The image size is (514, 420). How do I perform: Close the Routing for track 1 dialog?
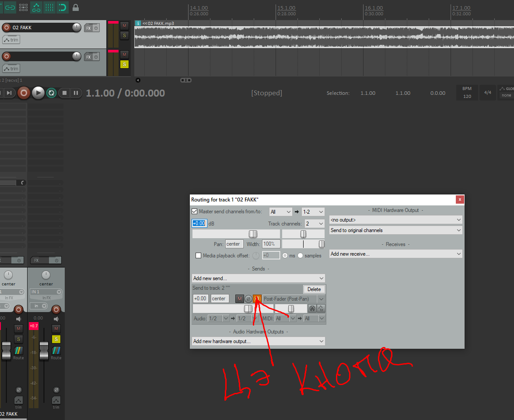coord(460,200)
